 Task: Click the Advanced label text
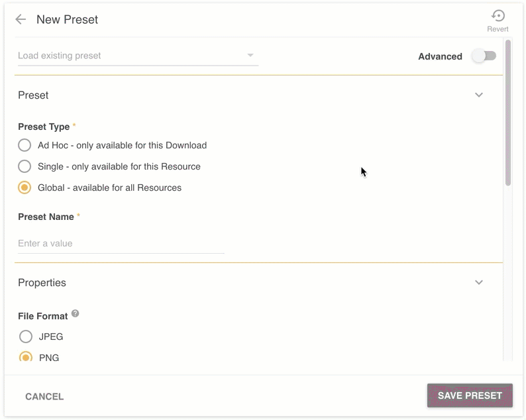[440, 56]
